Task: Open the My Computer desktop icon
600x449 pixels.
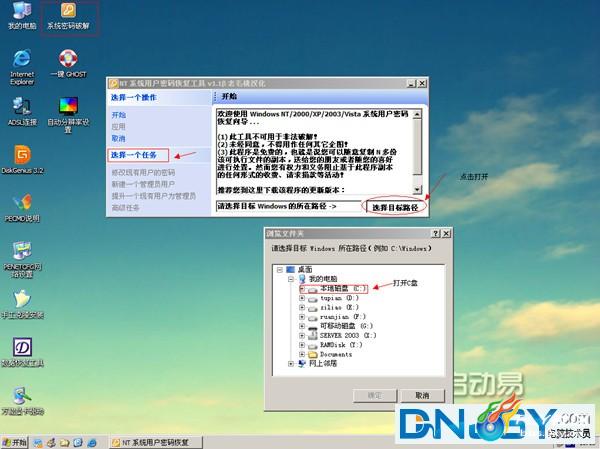Action: (22, 15)
